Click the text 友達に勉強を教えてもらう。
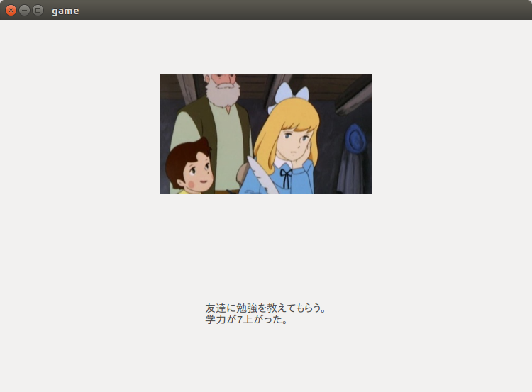This screenshot has width=532, height=392. pos(266,308)
